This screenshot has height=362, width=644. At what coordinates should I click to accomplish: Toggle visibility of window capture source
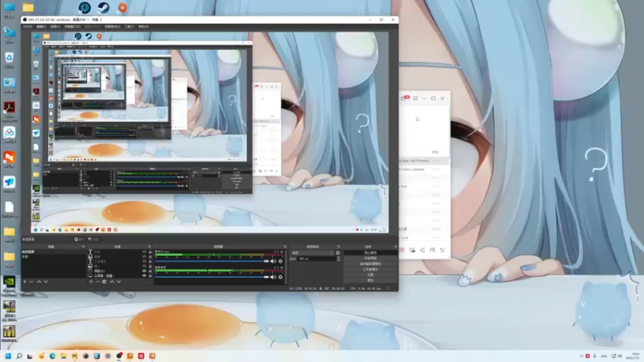[144, 271]
